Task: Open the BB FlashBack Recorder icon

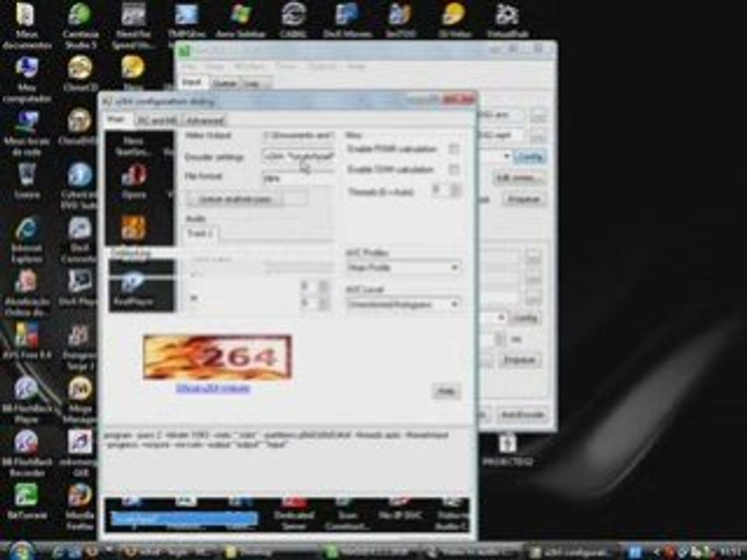Action: (26, 453)
